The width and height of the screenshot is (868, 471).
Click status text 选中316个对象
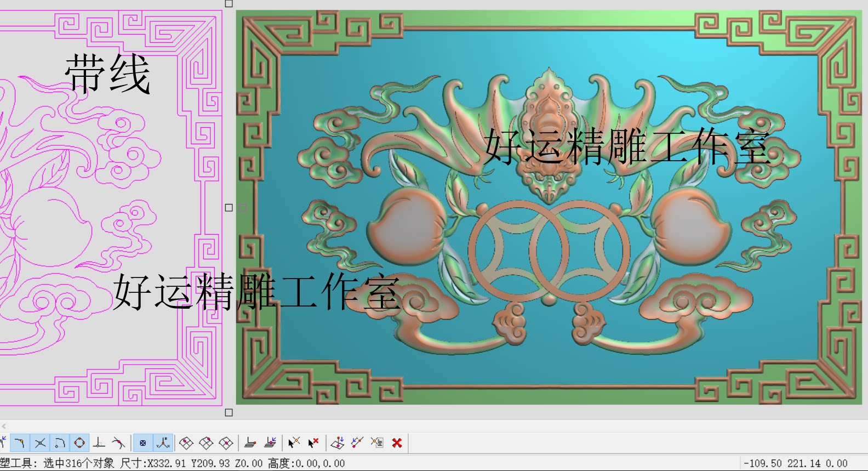(79, 463)
